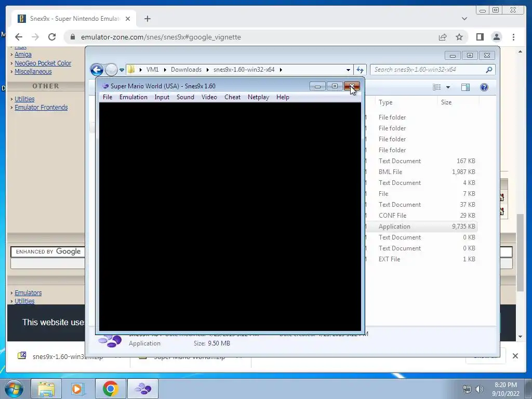The image size is (532, 399).
Task: Open a new Chrome tab
Action: point(147,19)
